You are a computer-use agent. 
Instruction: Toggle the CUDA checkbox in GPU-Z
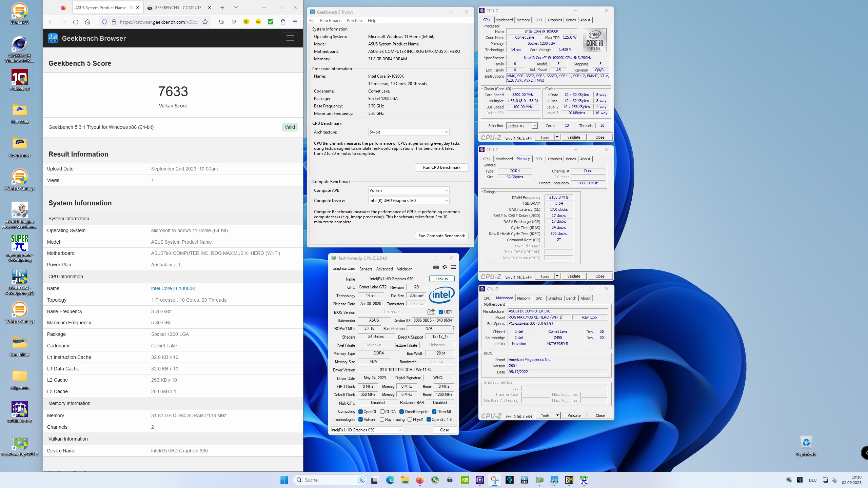click(382, 412)
